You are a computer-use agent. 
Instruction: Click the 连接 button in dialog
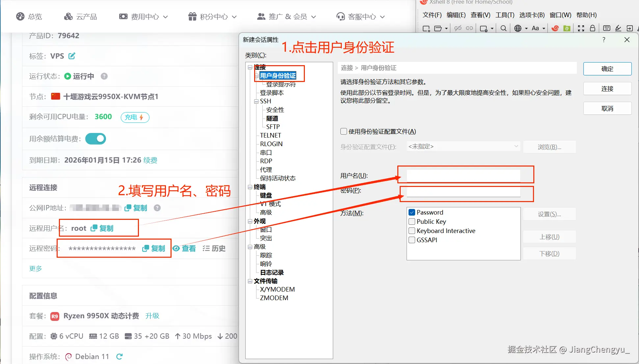pyautogui.click(x=607, y=89)
